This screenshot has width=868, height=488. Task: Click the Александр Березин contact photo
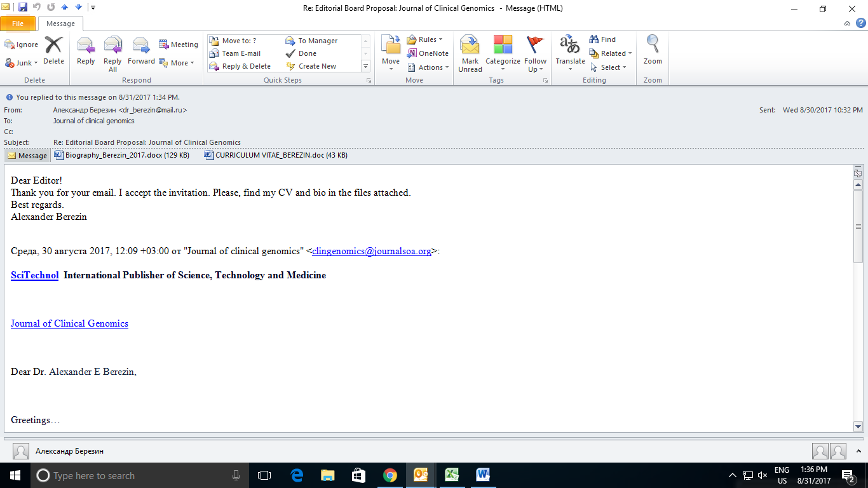pos(21,451)
